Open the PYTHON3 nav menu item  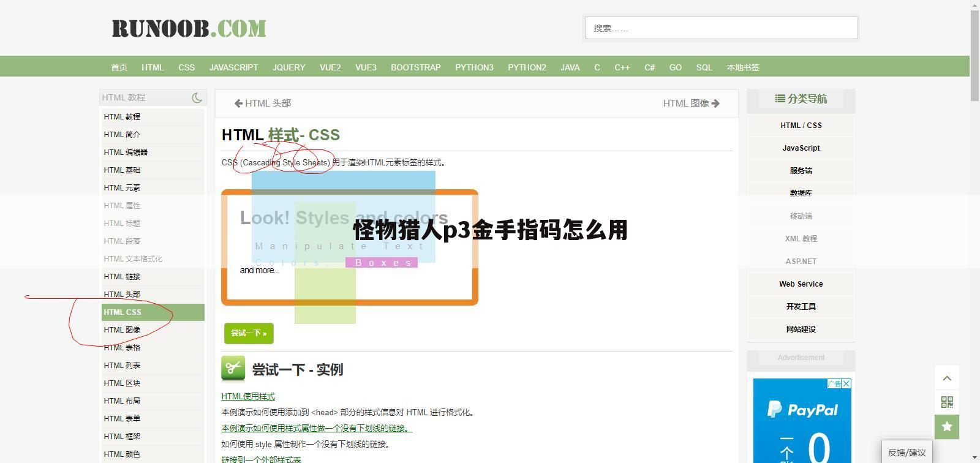474,67
